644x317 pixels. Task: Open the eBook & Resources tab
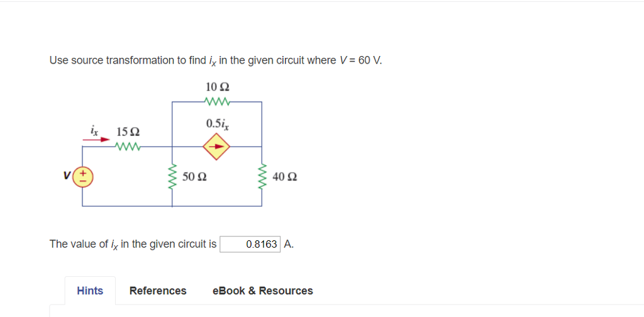(x=262, y=291)
